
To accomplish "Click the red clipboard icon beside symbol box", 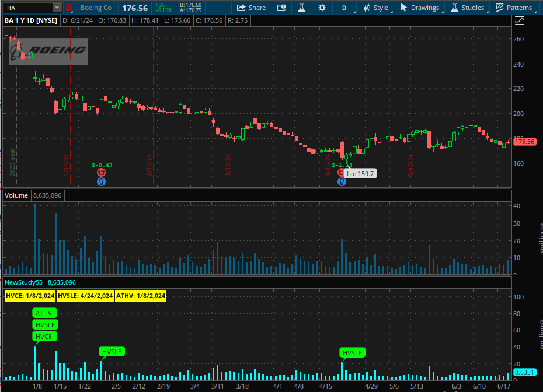I will pyautogui.click(x=69, y=8).
